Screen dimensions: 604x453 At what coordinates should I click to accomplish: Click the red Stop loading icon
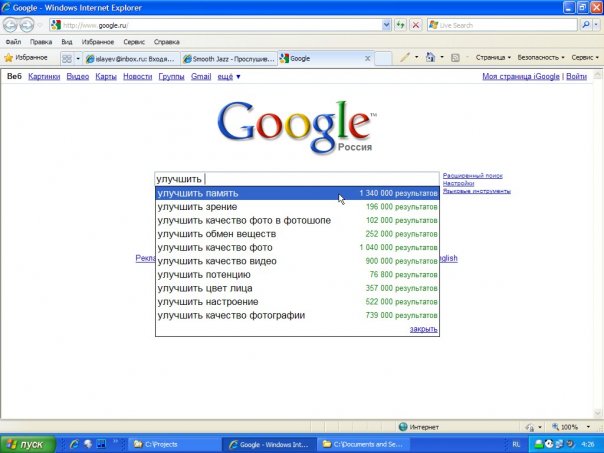coord(416,25)
